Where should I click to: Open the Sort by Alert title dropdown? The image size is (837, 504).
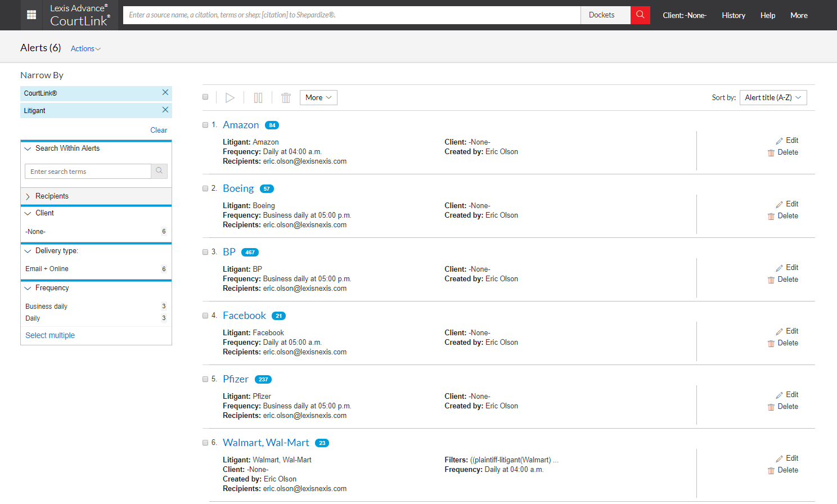click(773, 98)
